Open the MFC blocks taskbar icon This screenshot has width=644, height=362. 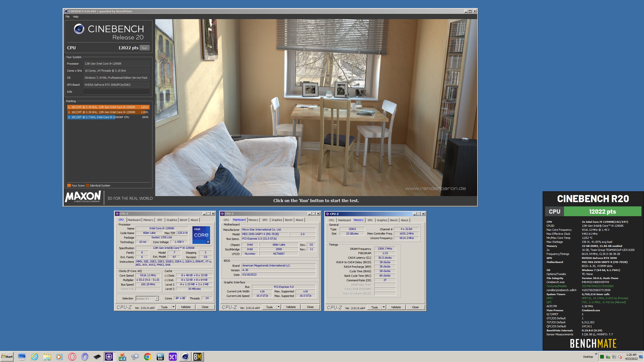coord(122,356)
